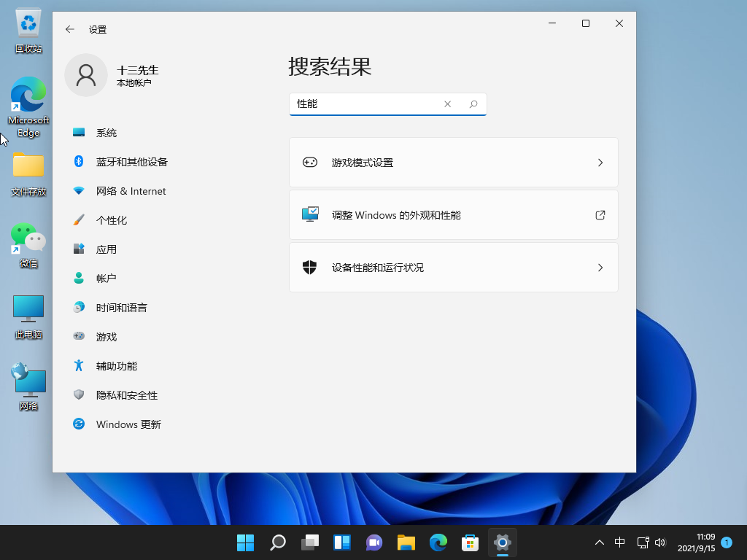Clear the search box with the X icon
747x560 pixels.
tap(447, 104)
